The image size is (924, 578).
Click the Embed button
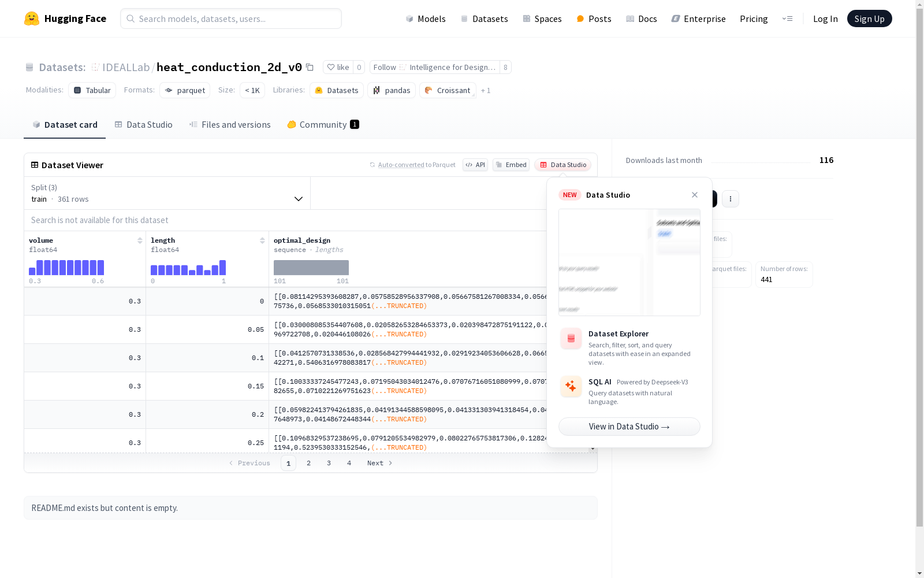(x=511, y=165)
